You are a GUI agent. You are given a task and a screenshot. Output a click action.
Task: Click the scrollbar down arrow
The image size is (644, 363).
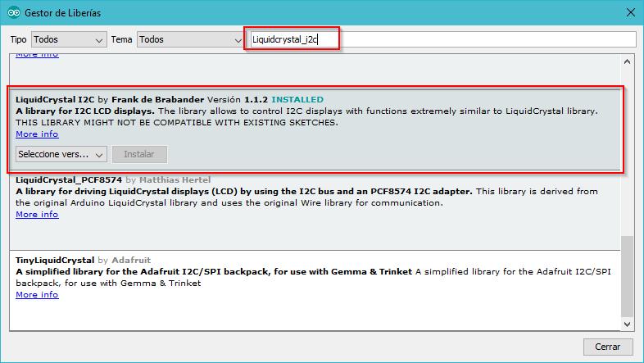point(628,323)
